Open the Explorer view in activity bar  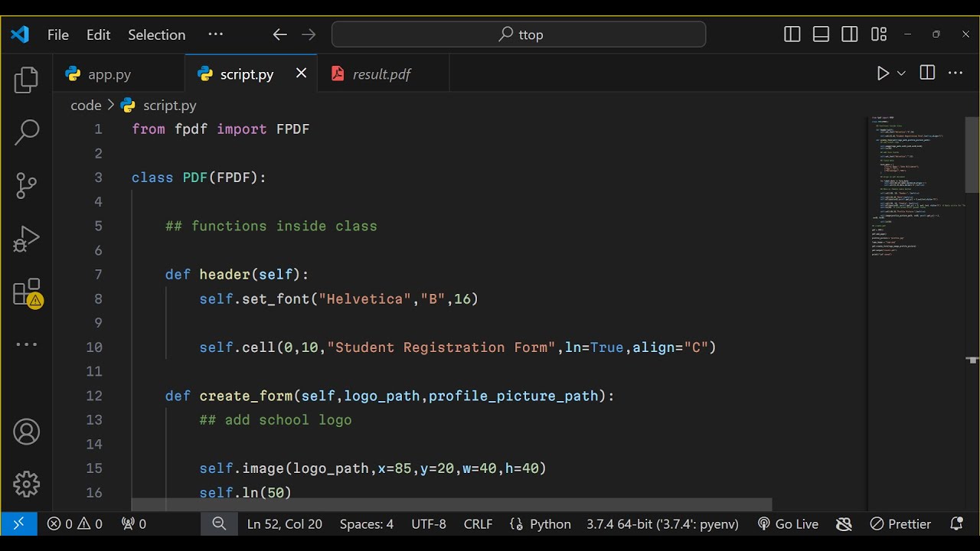[x=26, y=80]
